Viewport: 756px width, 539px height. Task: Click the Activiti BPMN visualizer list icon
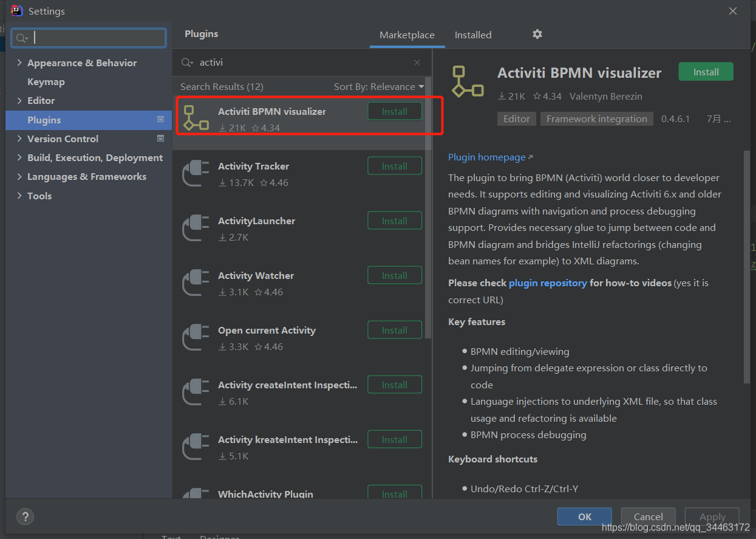196,118
